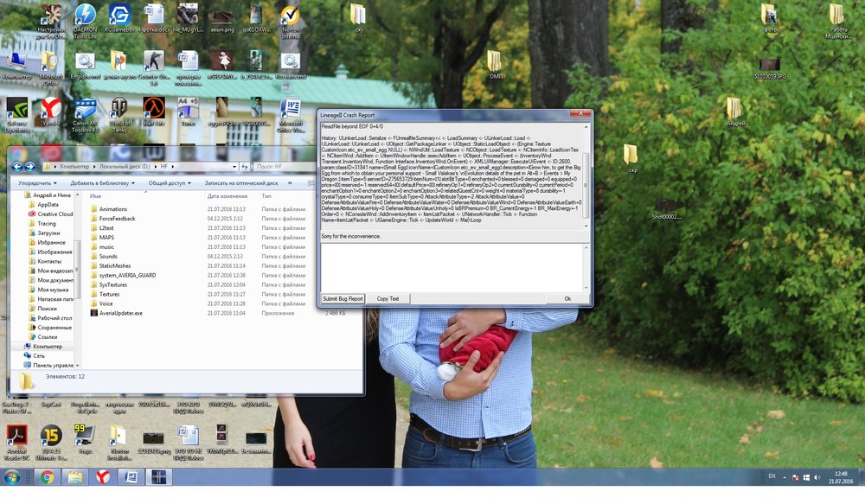Screen dimensions: 865x504
Task: Open Yandex browser from the taskbar
Action: [x=102, y=476]
